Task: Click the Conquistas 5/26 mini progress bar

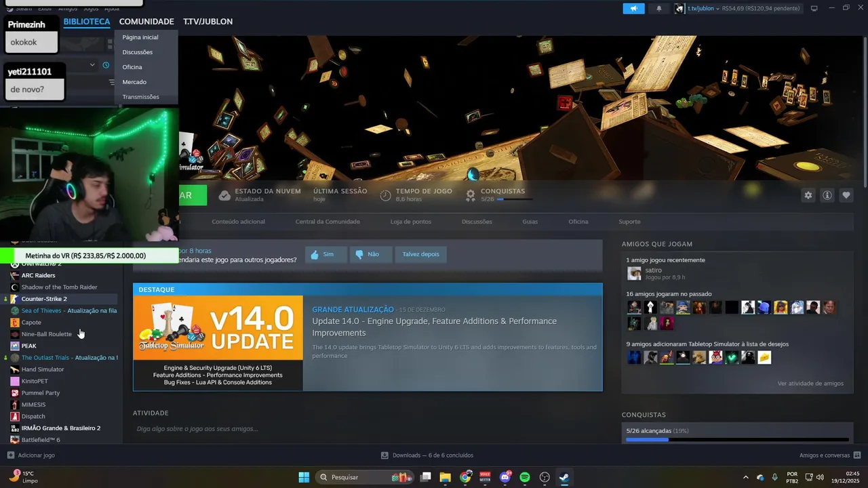Action: pyautogui.click(x=515, y=199)
